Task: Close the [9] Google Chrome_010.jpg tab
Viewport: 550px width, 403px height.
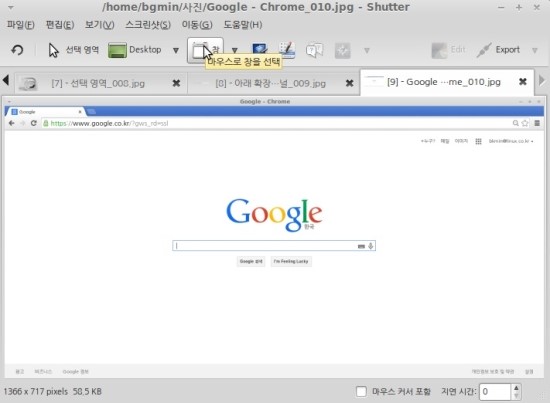Action: pos(523,82)
